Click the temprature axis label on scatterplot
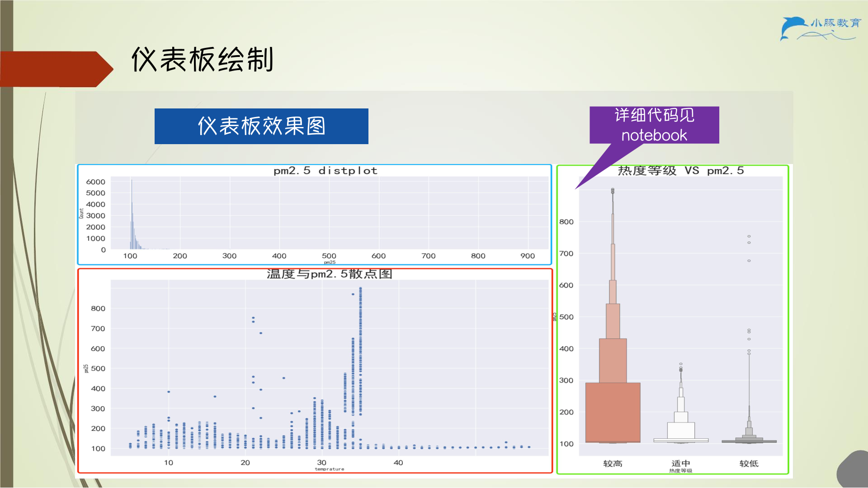This screenshot has width=868, height=488. tap(329, 469)
